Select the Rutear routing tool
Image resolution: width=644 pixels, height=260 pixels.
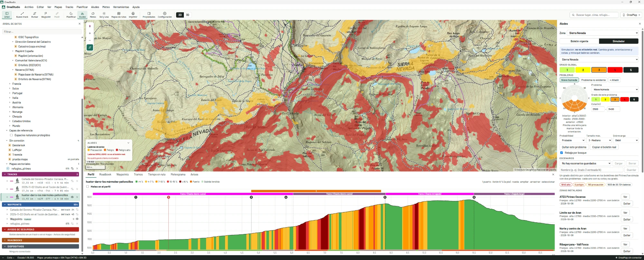tap(35, 15)
